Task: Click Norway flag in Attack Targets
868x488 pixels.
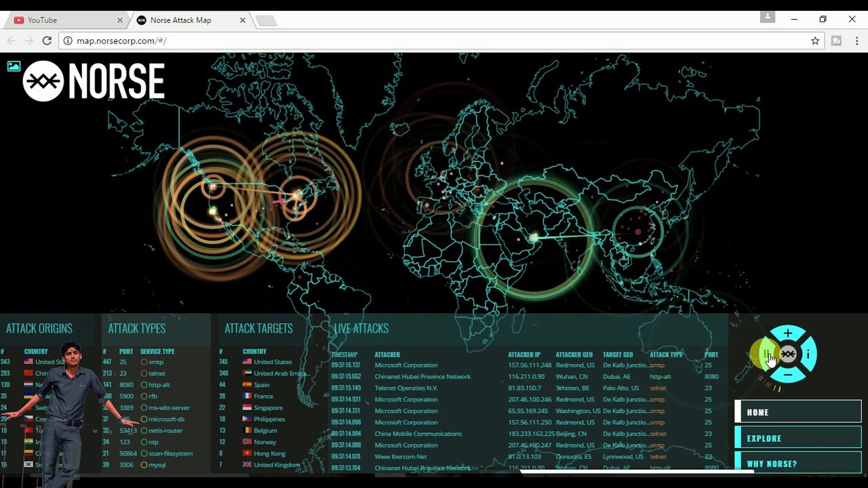Action: (247, 442)
